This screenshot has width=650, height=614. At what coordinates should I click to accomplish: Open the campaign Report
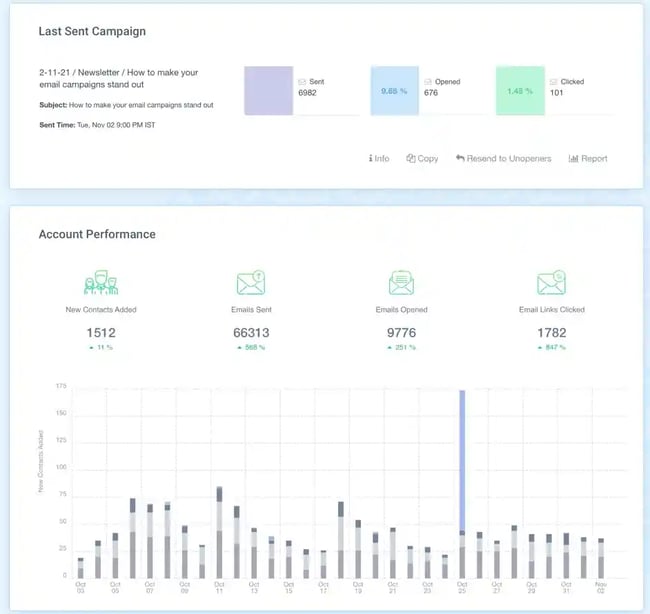[x=588, y=158]
